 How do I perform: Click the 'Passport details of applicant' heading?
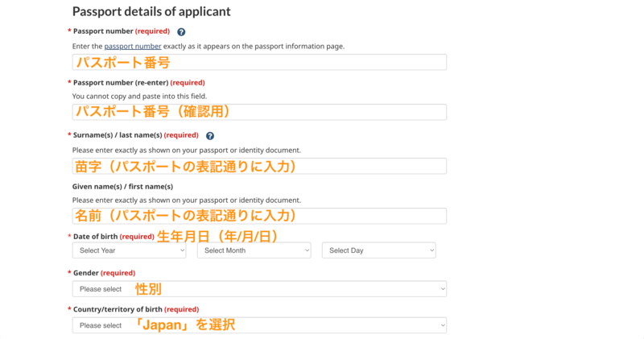(x=151, y=11)
